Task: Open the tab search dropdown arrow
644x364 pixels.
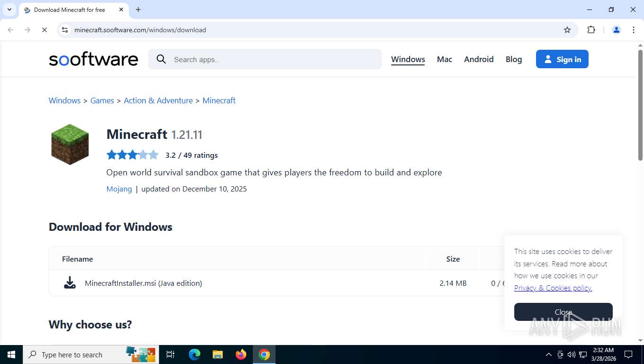Action: click(9, 9)
